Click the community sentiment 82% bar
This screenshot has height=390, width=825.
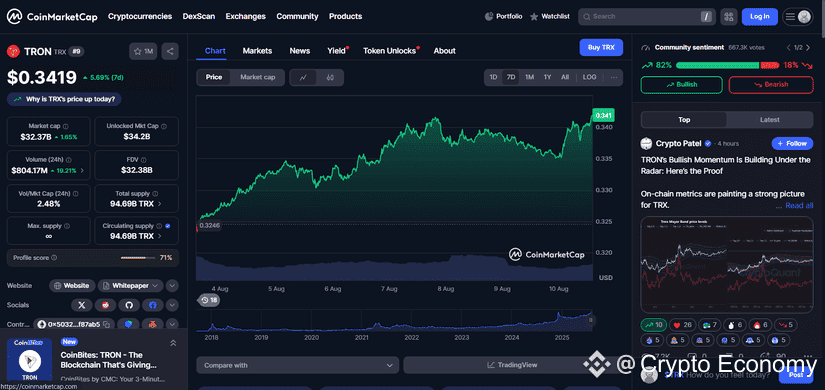click(717, 65)
